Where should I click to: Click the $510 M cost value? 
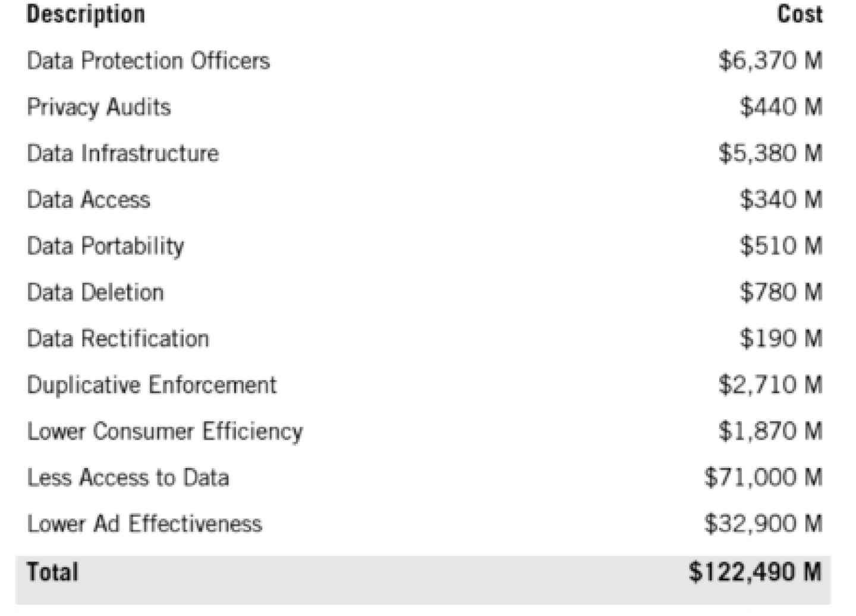pos(781,246)
